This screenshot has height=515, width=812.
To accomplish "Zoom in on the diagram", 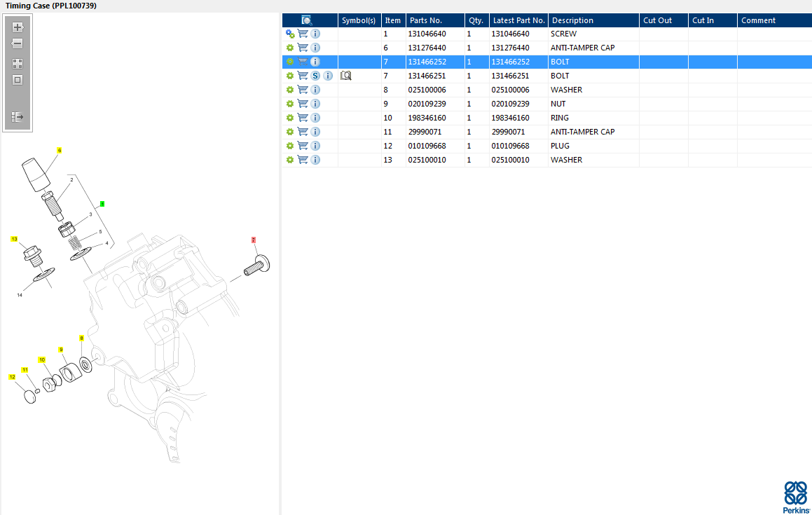I will coord(18,27).
